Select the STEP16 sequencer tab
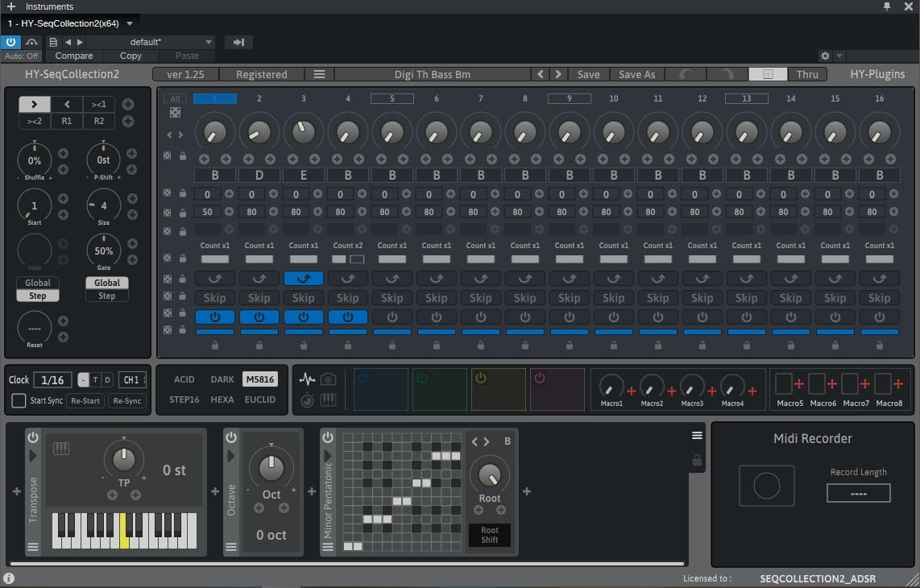Viewport: 920px width, 588px height. (x=184, y=400)
